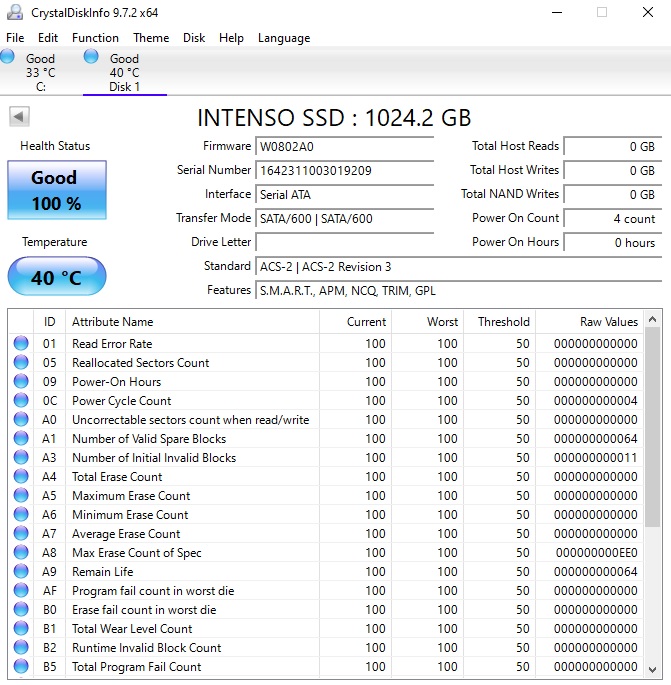This screenshot has height=685, width=671.
Task: Click the 40 °C temperature button
Action: click(x=56, y=277)
